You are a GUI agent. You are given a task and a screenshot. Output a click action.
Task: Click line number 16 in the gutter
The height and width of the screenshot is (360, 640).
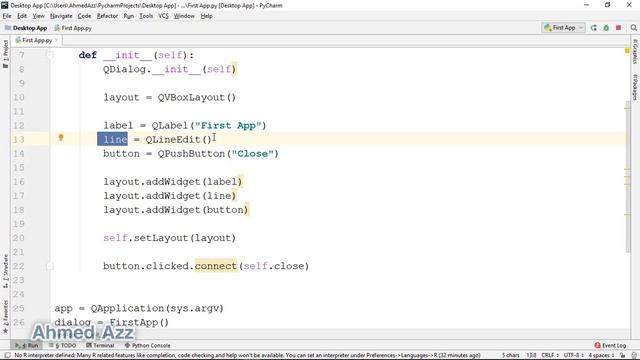[x=18, y=182]
